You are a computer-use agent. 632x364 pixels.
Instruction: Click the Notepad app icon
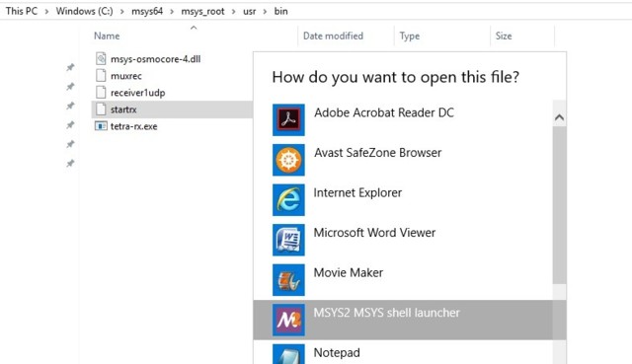(288, 354)
